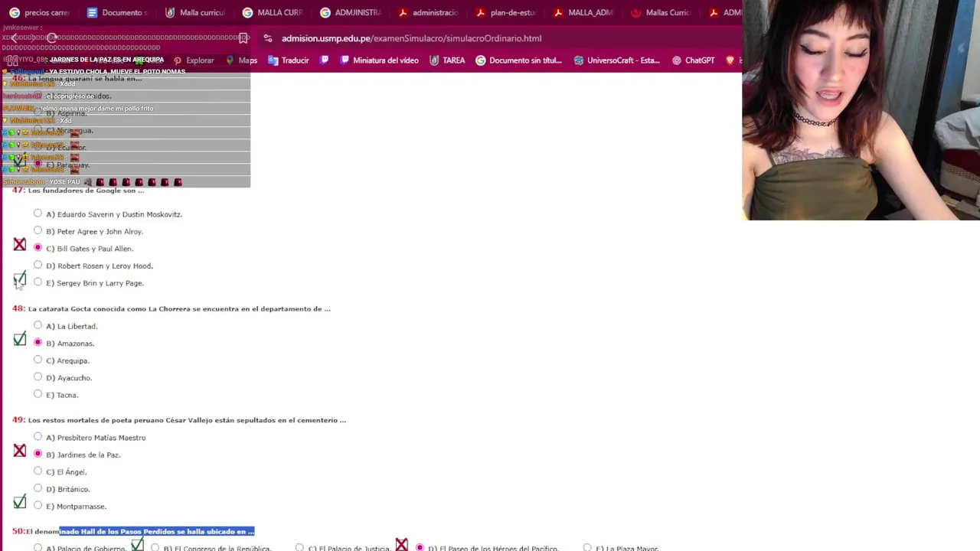This screenshot has width=980, height=551.
Task: Select option A Eduardo Saverin y Dustin Moskovitz
Action: 38,214
